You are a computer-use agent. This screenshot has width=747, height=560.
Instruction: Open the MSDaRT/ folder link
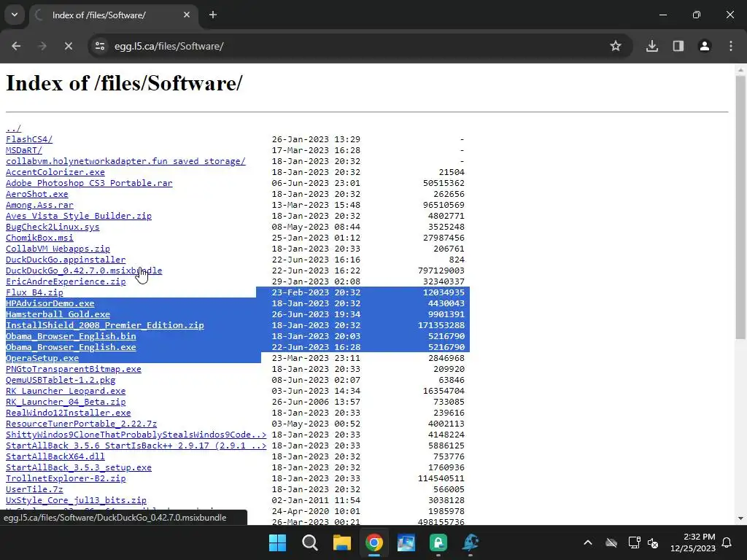pyautogui.click(x=24, y=150)
